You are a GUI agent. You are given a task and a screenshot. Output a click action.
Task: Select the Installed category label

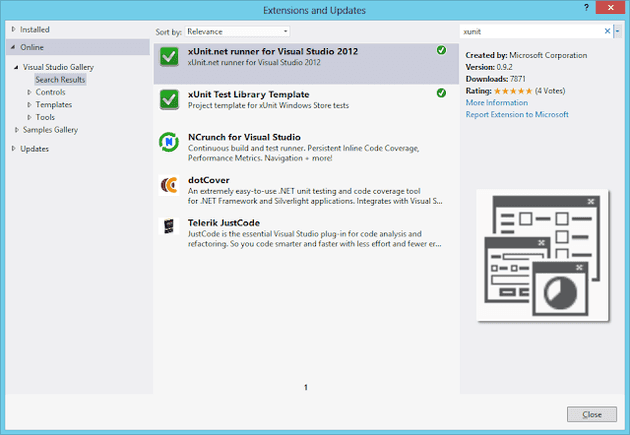point(35,29)
